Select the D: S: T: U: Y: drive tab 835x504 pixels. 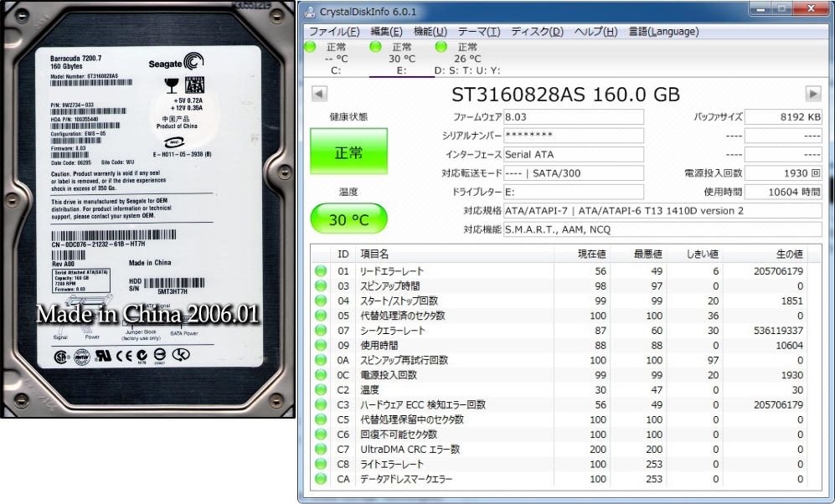(x=467, y=59)
